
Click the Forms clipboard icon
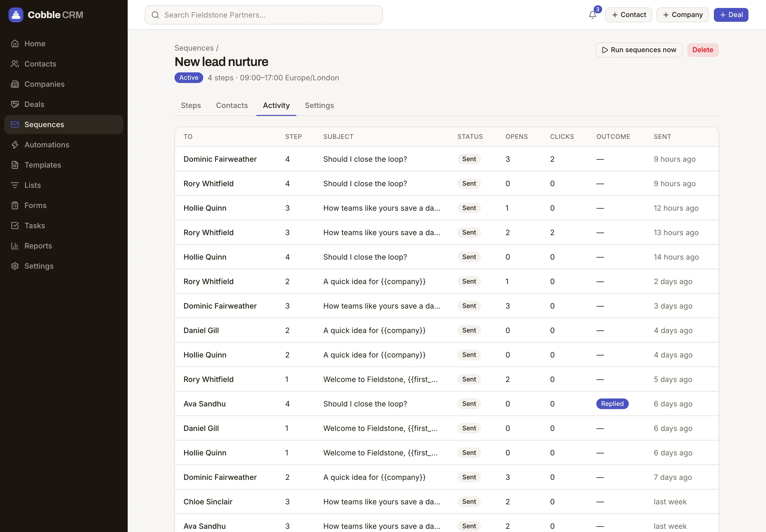pos(15,205)
